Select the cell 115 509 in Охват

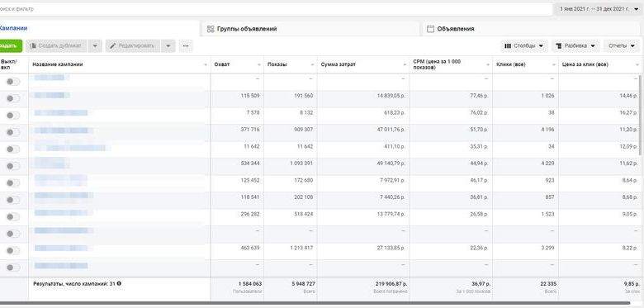[x=250, y=95]
